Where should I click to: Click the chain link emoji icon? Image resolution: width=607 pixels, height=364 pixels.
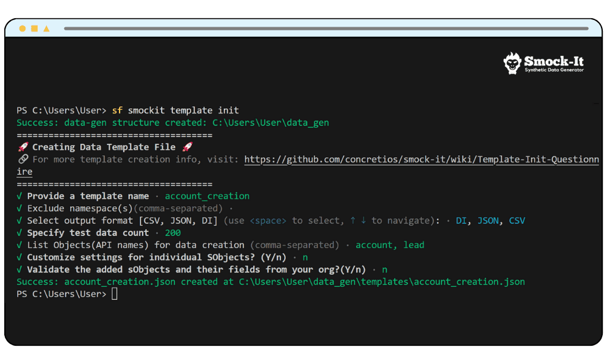23,159
